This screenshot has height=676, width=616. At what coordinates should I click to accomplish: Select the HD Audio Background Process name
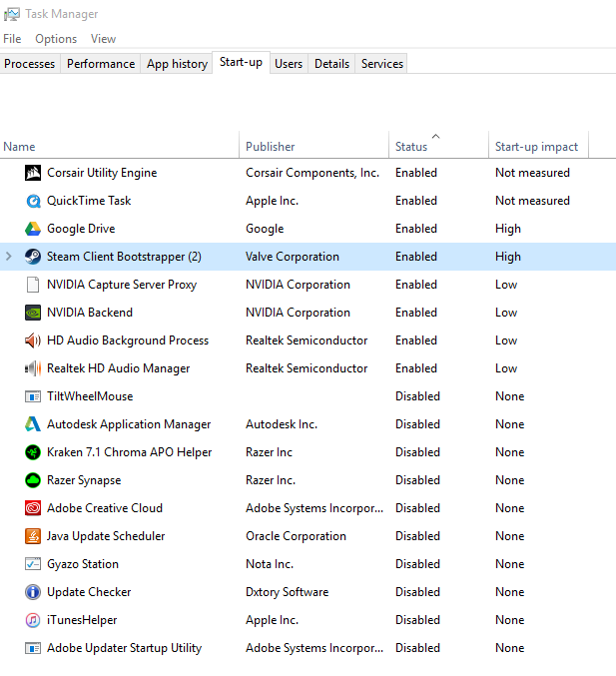click(128, 340)
